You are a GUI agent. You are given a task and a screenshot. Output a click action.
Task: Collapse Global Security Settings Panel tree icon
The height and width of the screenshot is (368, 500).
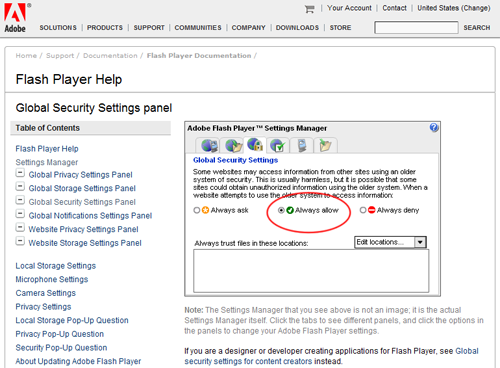click(x=20, y=200)
